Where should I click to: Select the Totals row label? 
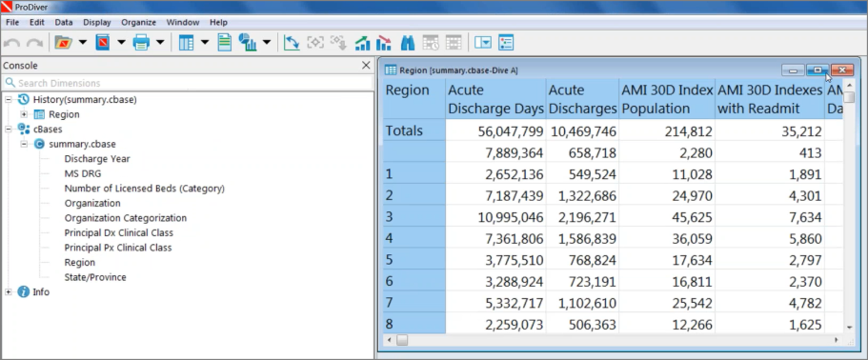[x=414, y=131]
